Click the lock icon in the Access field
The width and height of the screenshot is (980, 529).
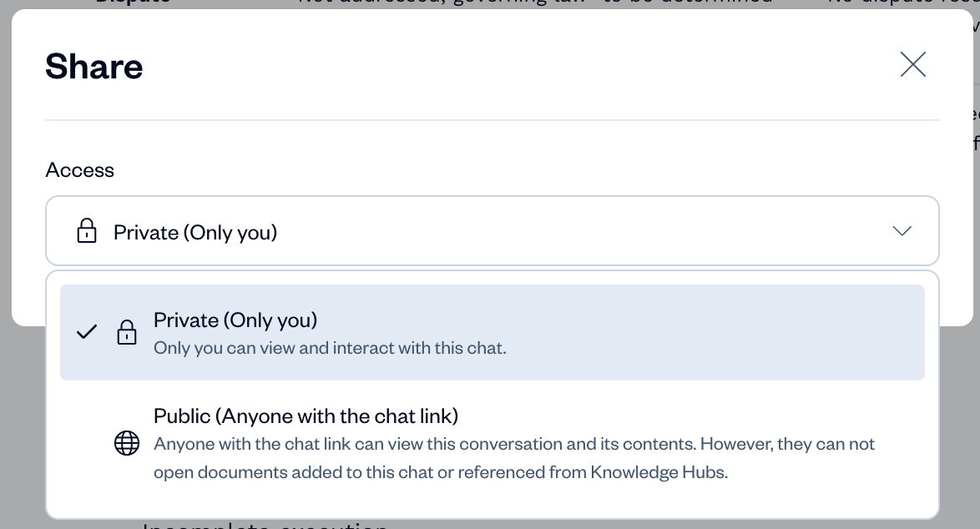(x=86, y=231)
